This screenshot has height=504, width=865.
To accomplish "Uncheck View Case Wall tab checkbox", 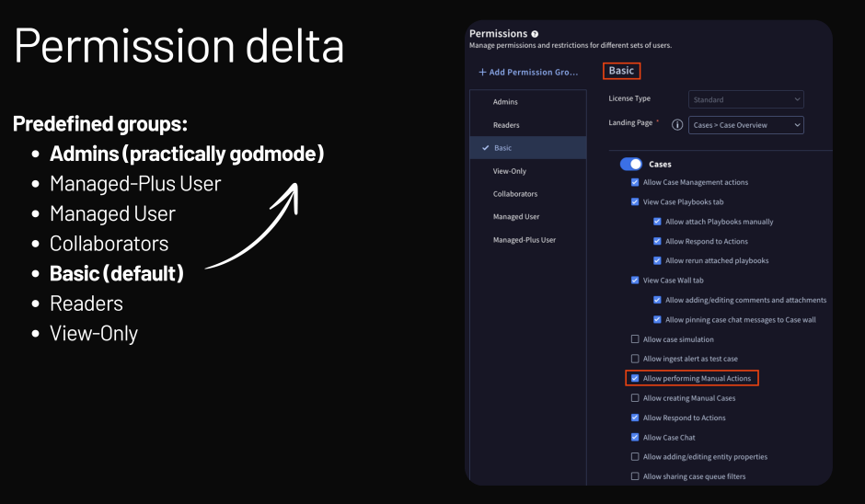I will pos(635,281).
